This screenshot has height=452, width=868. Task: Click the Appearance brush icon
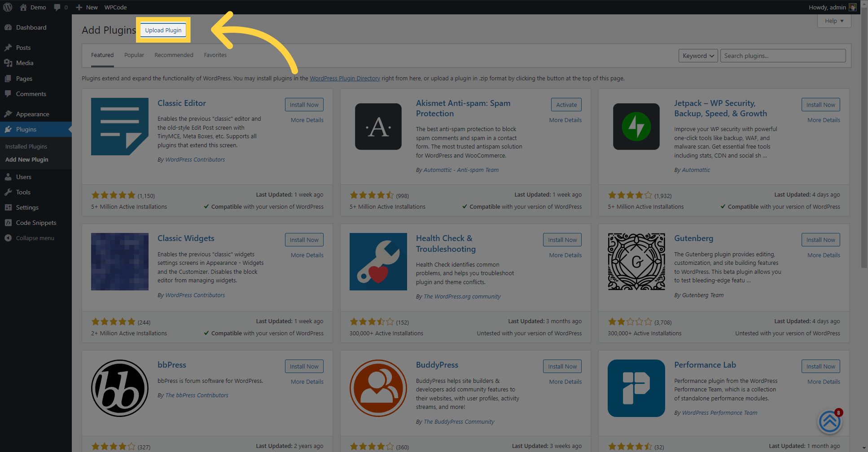(8, 114)
